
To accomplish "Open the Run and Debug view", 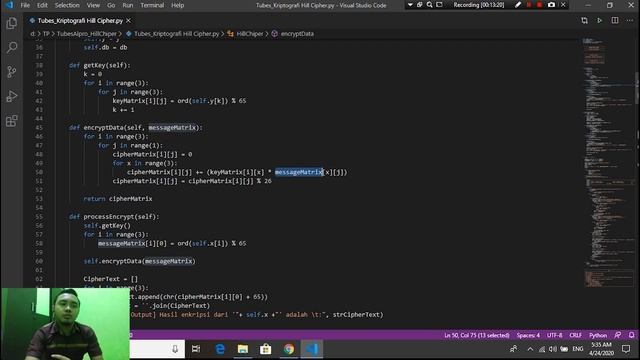I will [11, 96].
